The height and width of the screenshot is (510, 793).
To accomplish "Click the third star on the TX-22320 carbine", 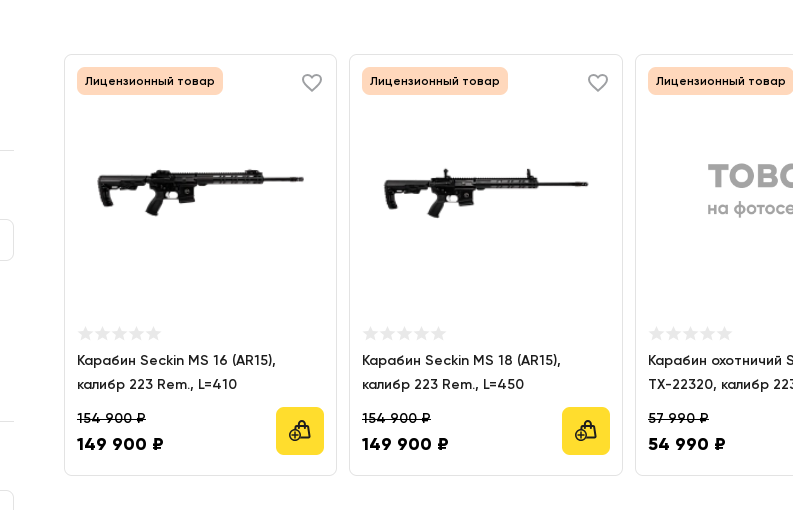I will click(x=690, y=333).
